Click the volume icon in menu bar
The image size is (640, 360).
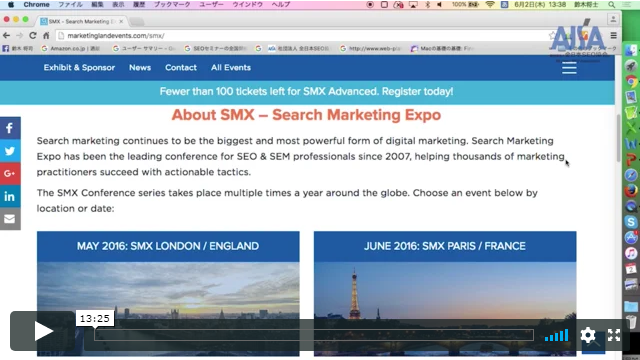(440, 4)
